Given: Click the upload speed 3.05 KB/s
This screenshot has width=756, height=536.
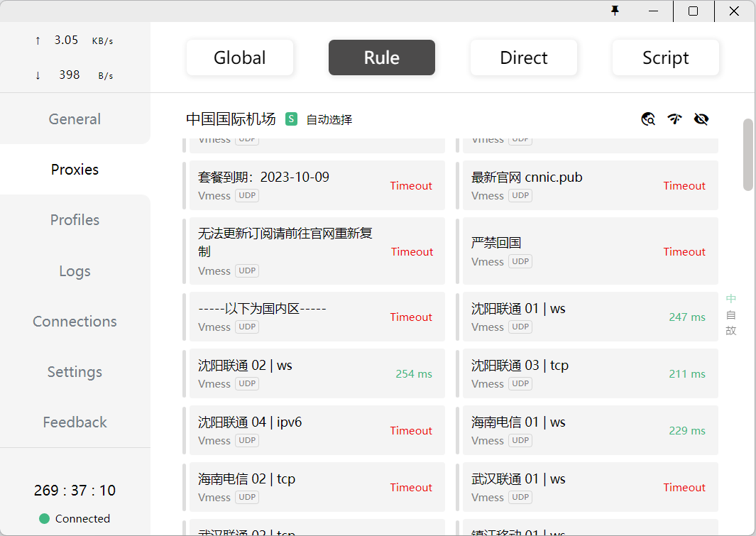Looking at the screenshot, I should pos(75,40).
